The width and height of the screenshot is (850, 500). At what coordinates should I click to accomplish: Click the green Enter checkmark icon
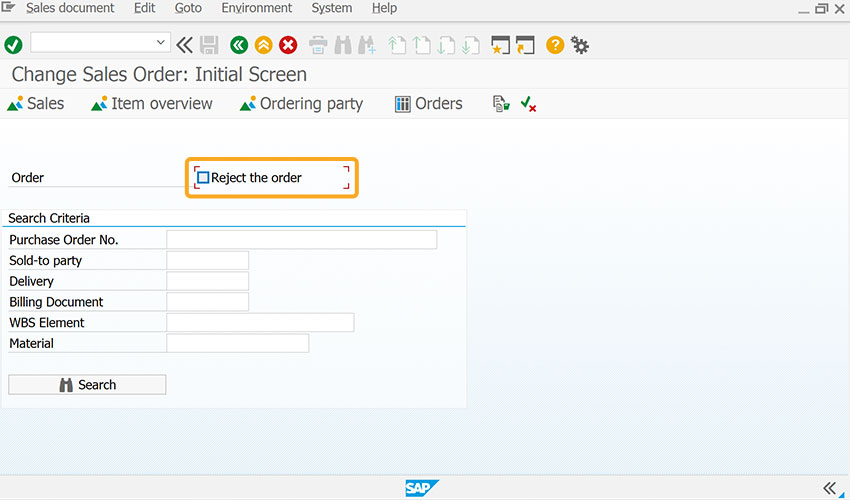(14, 45)
